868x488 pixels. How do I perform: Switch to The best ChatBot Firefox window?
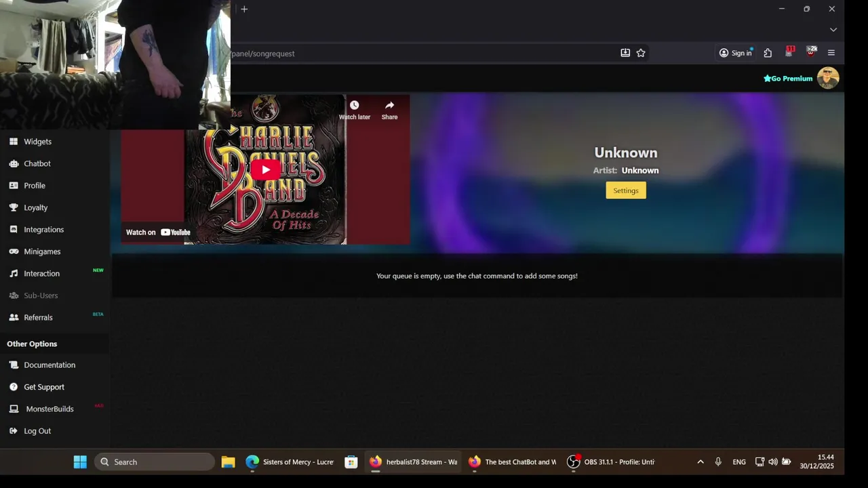pyautogui.click(x=512, y=462)
